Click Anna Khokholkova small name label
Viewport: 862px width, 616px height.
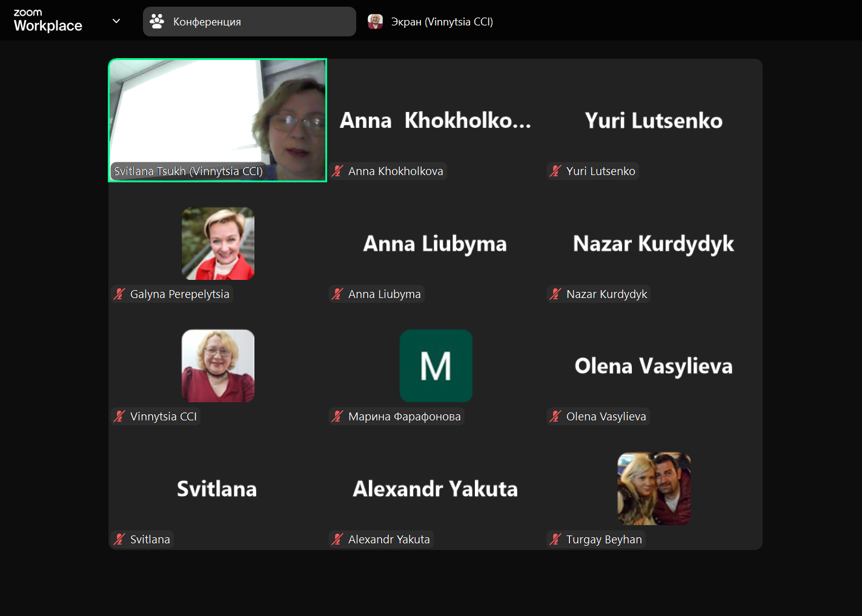(396, 171)
